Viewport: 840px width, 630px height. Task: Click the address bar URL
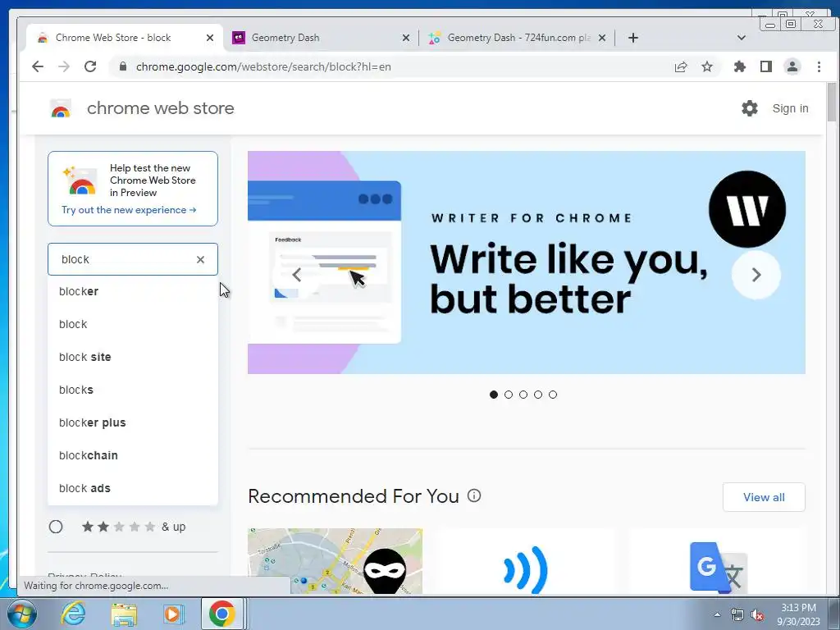pos(263,66)
